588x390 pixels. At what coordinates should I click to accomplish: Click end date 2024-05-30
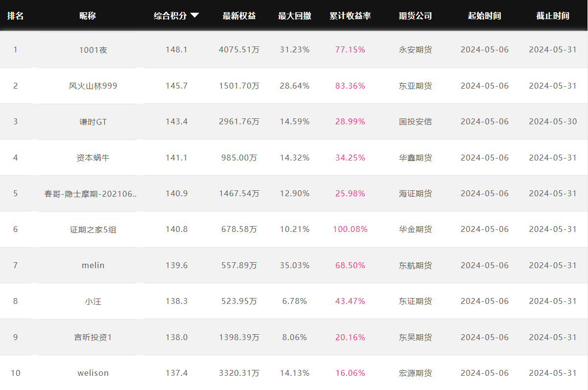[553, 121]
